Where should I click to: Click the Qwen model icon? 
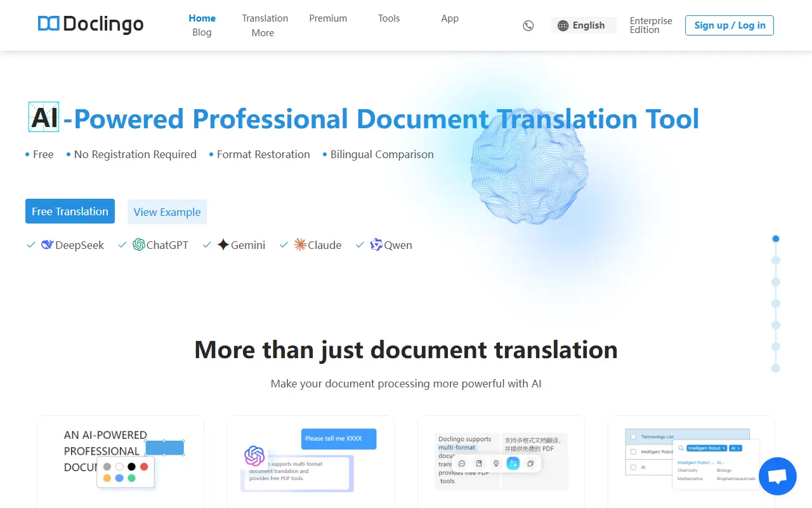coord(376,245)
